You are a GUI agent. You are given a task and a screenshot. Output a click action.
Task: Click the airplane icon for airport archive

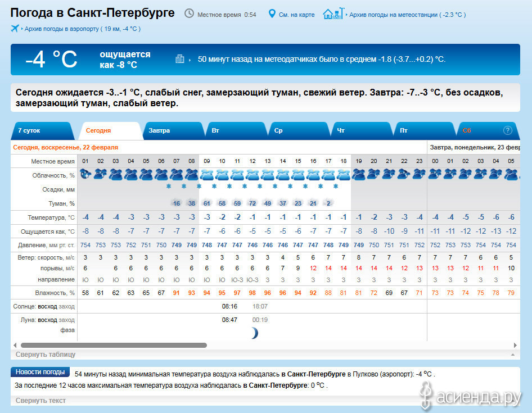[x=15, y=28]
